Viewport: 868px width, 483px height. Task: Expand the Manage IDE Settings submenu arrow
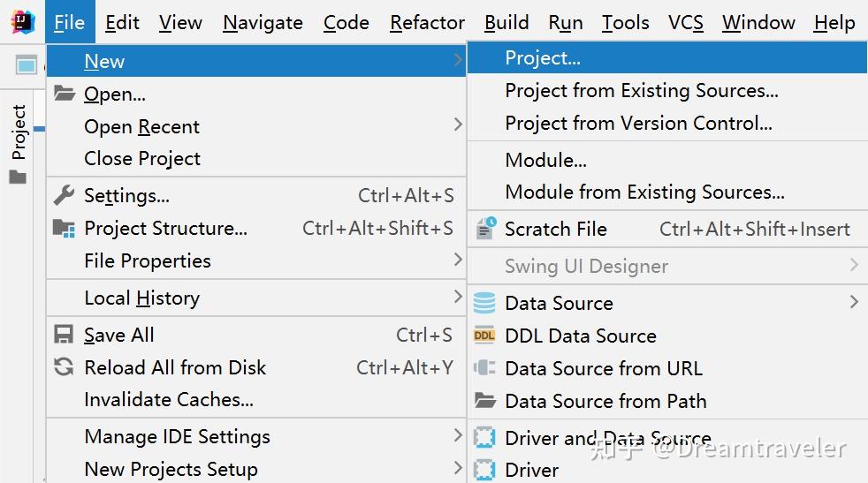pos(458,435)
